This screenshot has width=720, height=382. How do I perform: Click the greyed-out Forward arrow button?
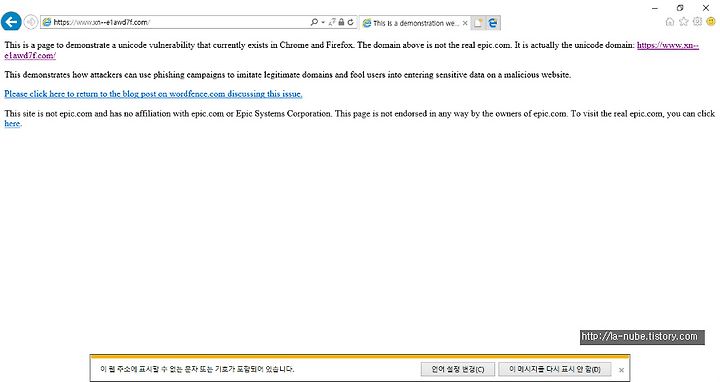[x=30, y=22]
